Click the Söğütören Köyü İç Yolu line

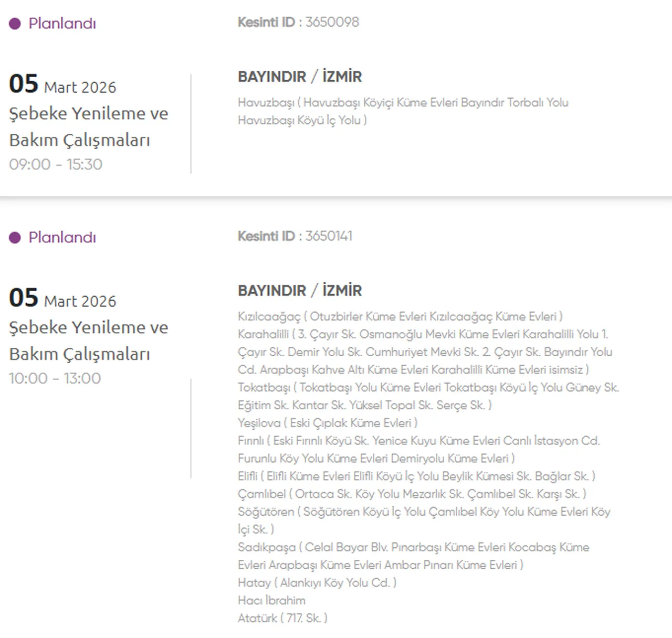pyautogui.click(x=424, y=512)
